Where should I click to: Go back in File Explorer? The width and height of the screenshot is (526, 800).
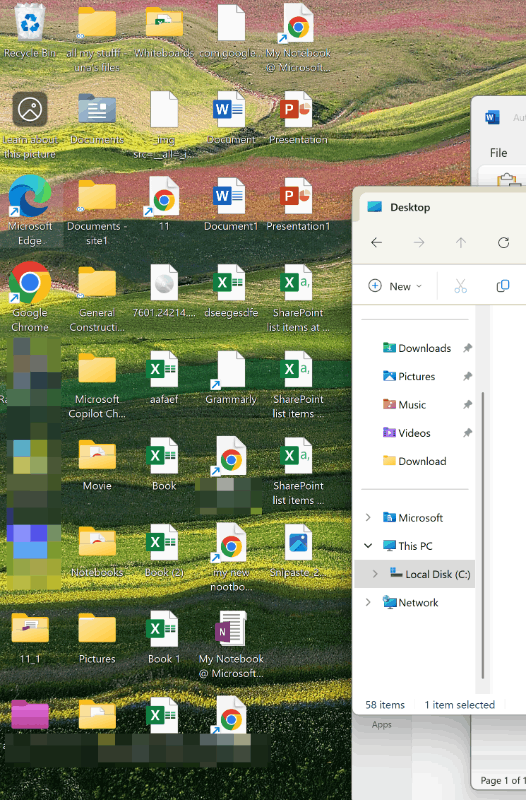(377, 242)
